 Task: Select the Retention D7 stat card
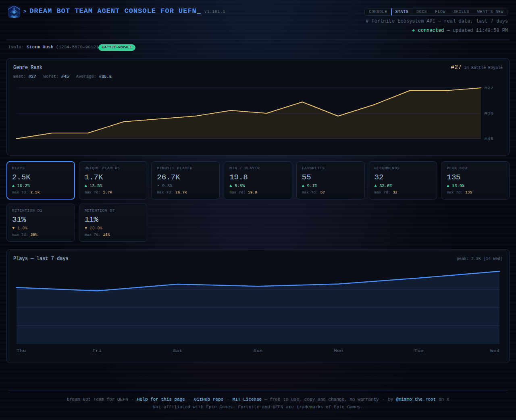113,223
